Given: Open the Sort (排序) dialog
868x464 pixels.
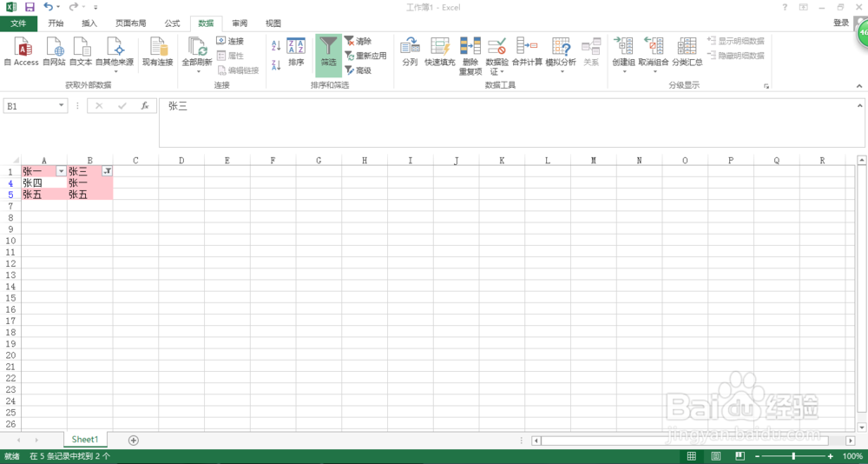Looking at the screenshot, I should point(296,53).
